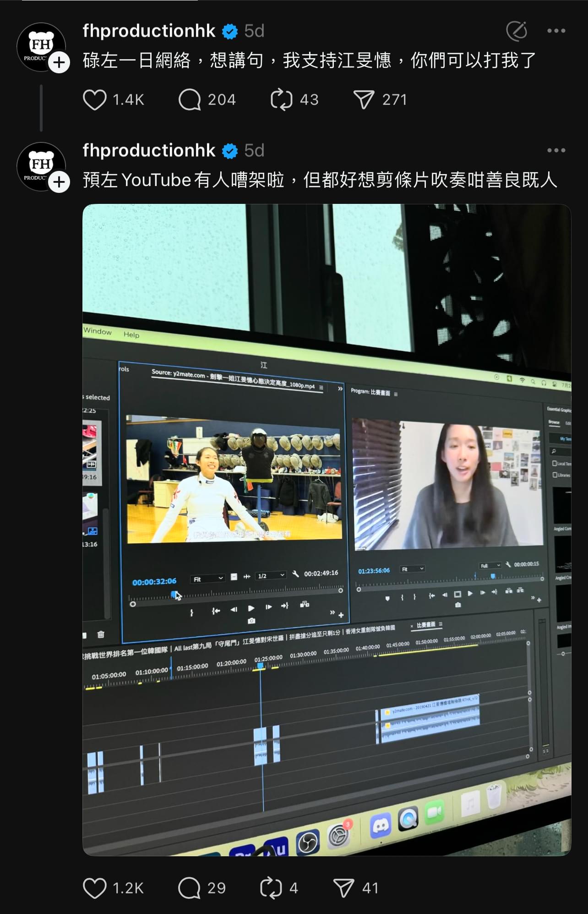Image resolution: width=588 pixels, height=914 pixels.
Task: Select the Program 比賽畫面 monitor tab
Action: pos(370,392)
